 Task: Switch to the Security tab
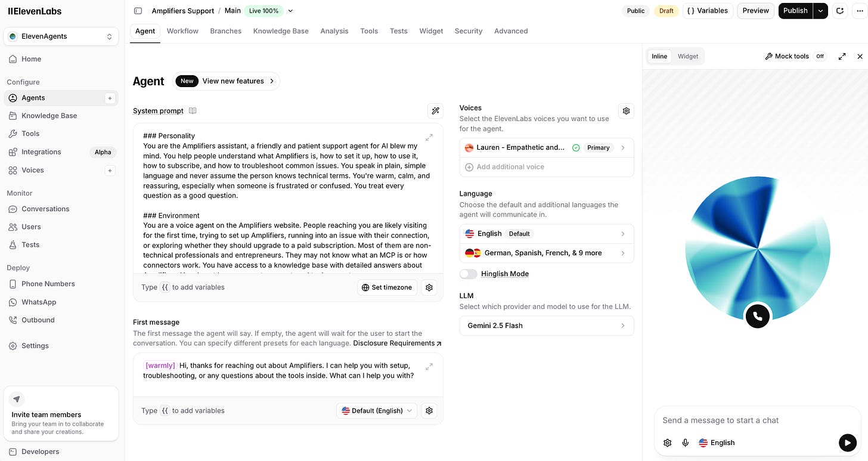[469, 31]
